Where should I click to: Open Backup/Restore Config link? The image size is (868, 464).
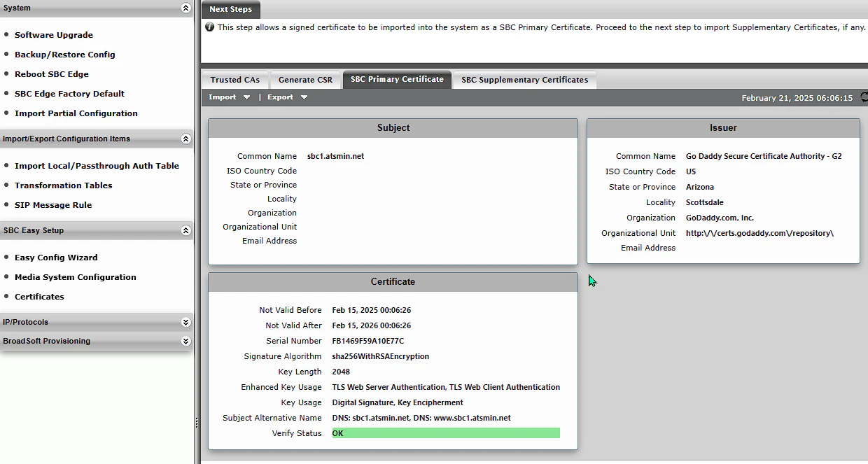tap(65, 55)
